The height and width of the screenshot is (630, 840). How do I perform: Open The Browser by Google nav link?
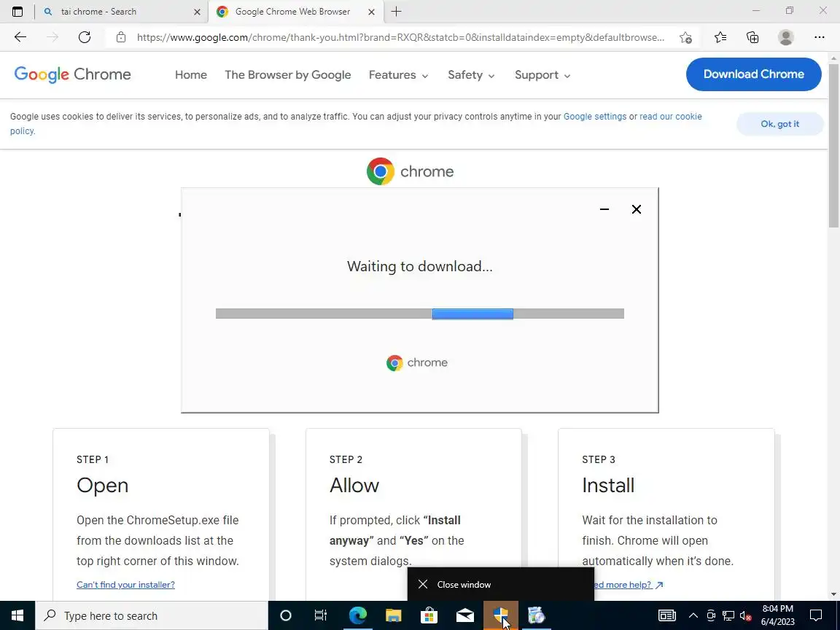click(x=288, y=75)
